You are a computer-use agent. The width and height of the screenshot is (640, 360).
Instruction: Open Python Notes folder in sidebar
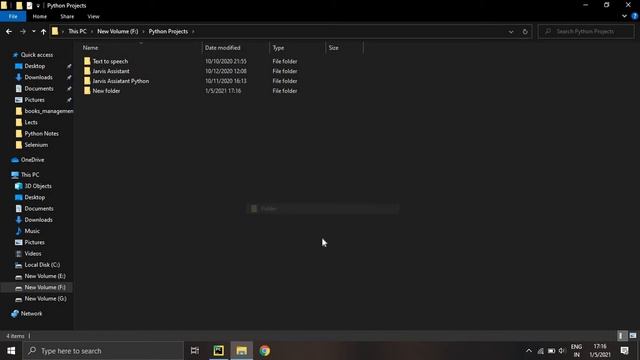[x=41, y=133]
